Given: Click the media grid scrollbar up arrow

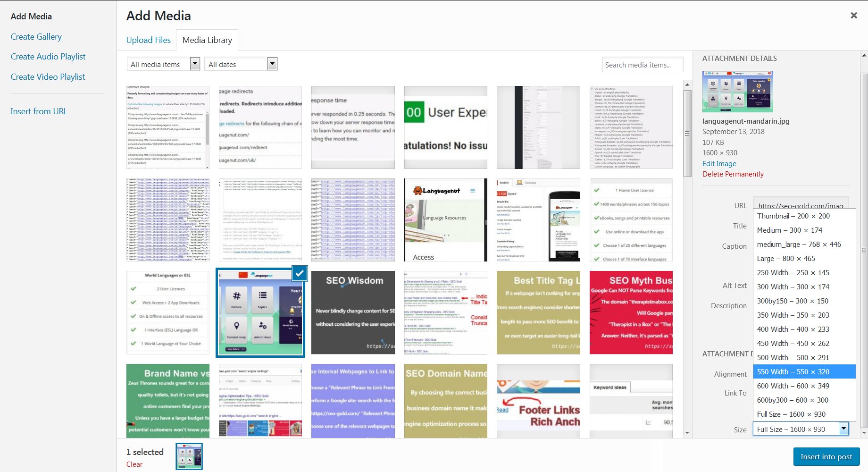Looking at the screenshot, I should point(687,84).
